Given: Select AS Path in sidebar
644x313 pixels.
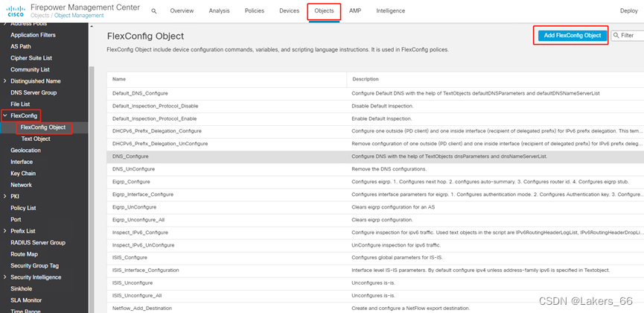Looking at the screenshot, I should [x=21, y=46].
